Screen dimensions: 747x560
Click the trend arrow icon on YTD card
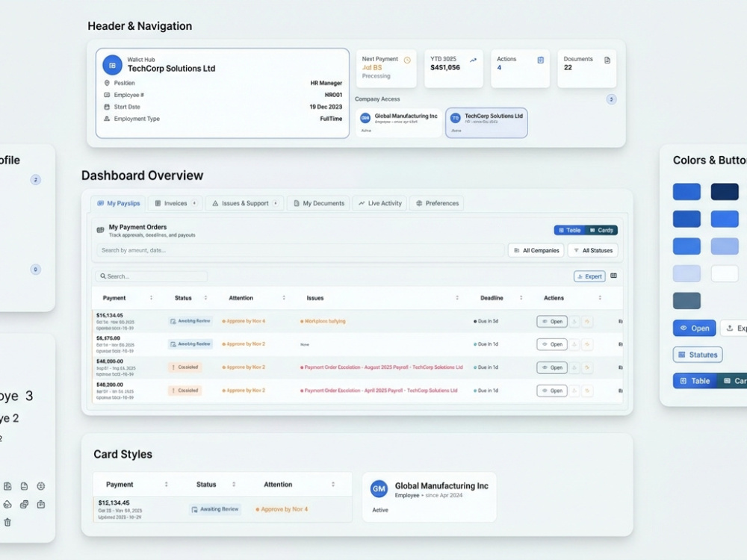[473, 60]
